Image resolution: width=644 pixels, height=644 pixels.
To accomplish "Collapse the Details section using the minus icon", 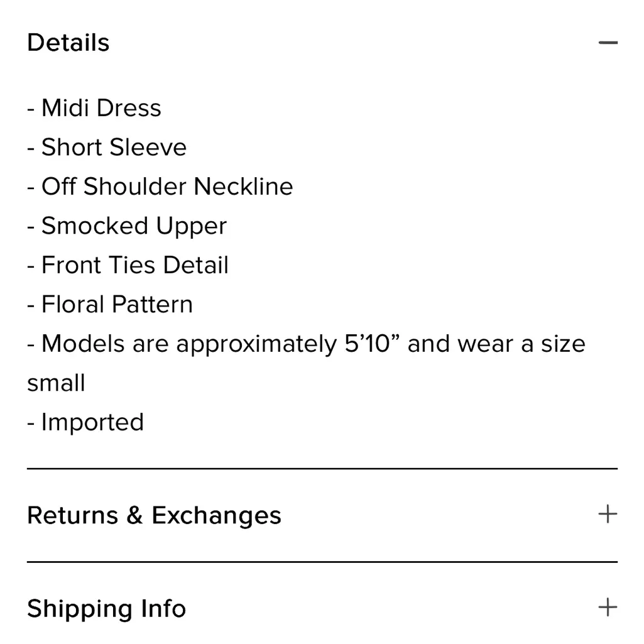I will tap(607, 42).
